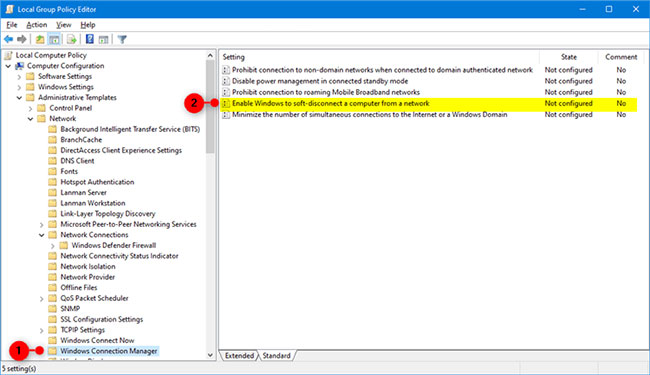This screenshot has height=375, width=650.
Task: Expand Microsoft Peer-to-Peer Networking Services
Action: tap(41, 225)
